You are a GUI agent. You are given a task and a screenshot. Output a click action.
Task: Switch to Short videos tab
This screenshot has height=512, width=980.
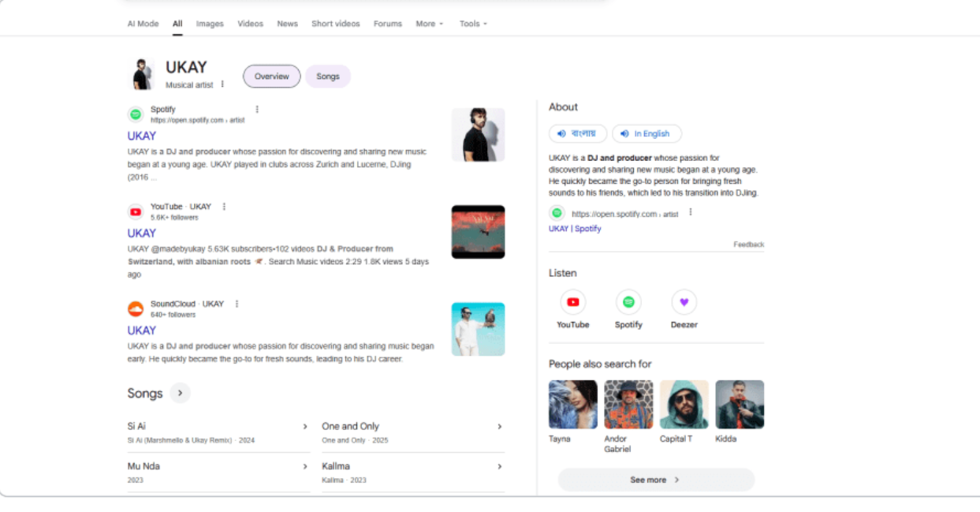(335, 24)
